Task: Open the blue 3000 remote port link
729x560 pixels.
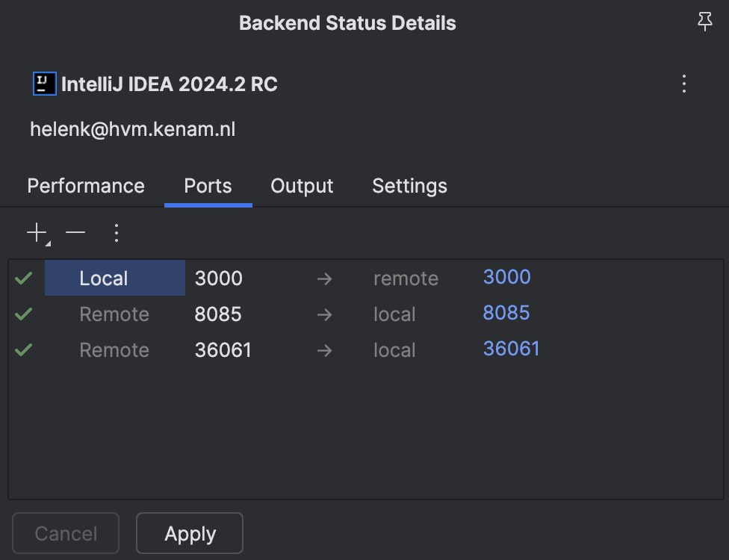Action: point(506,277)
